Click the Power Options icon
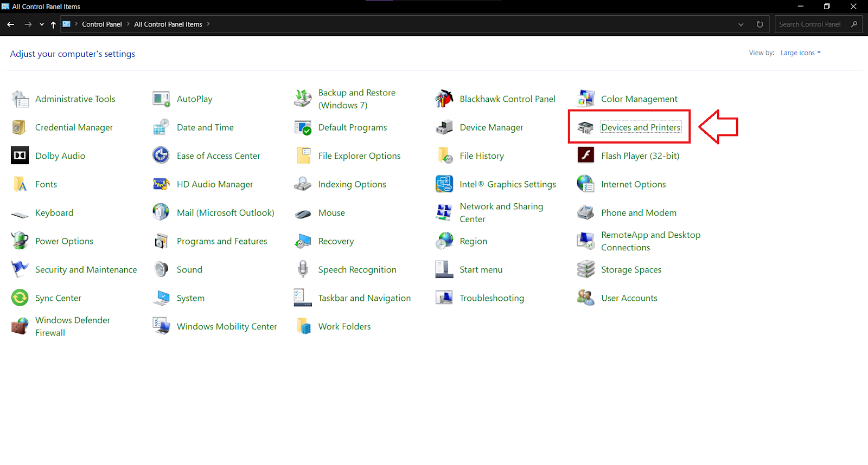 (x=20, y=241)
